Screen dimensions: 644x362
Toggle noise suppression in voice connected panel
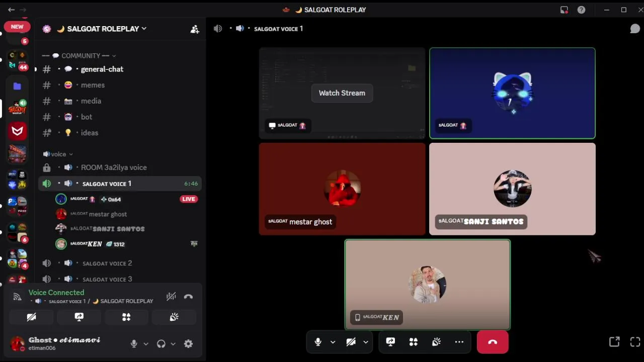[171, 297]
